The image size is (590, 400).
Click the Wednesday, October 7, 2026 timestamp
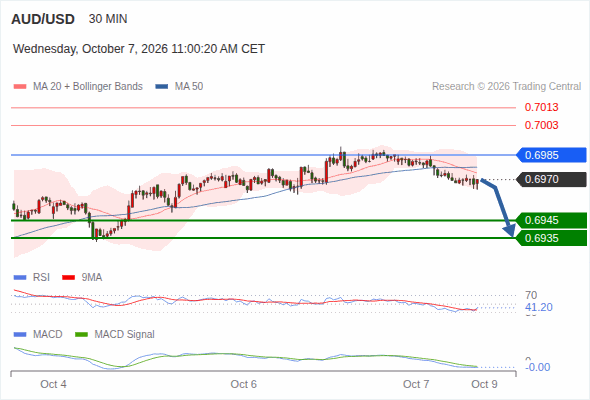pyautogui.click(x=139, y=49)
